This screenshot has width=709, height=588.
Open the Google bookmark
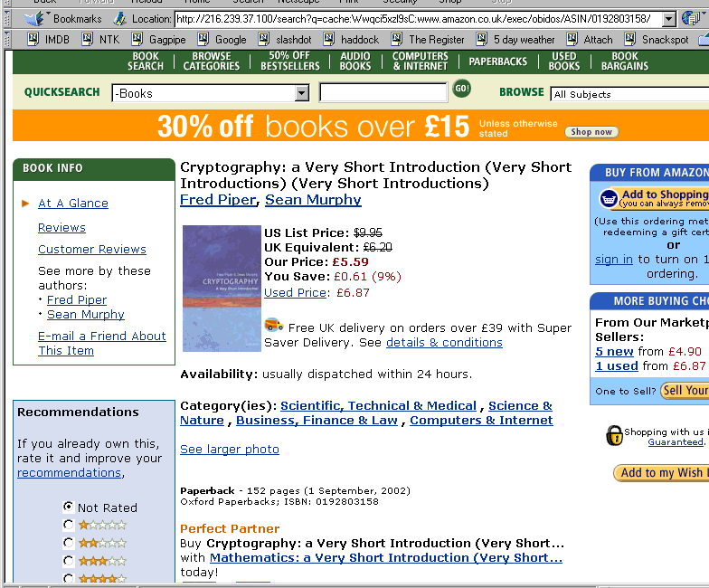222,40
